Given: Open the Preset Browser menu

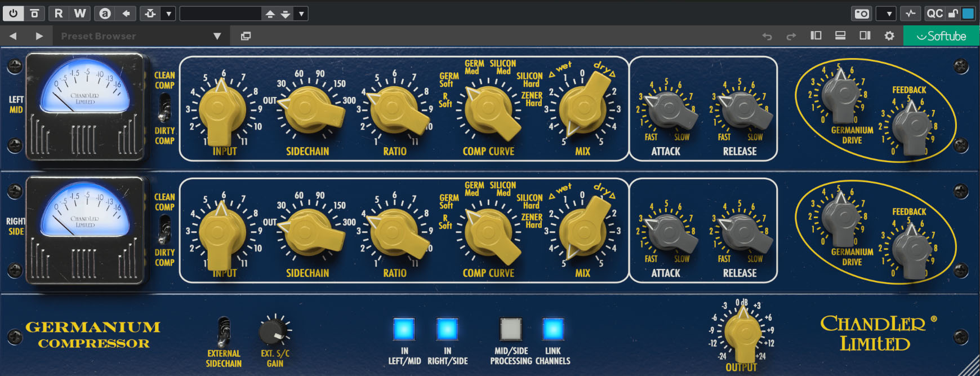Looking at the screenshot, I should (141, 36).
